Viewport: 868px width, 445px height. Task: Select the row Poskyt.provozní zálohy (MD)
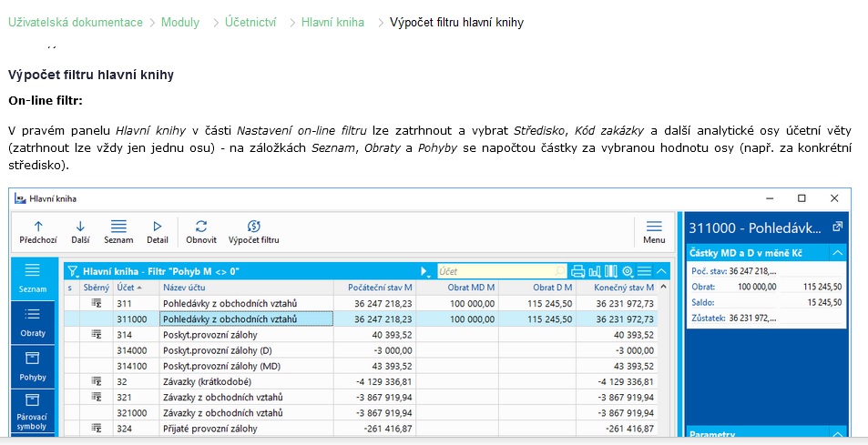tap(361, 366)
